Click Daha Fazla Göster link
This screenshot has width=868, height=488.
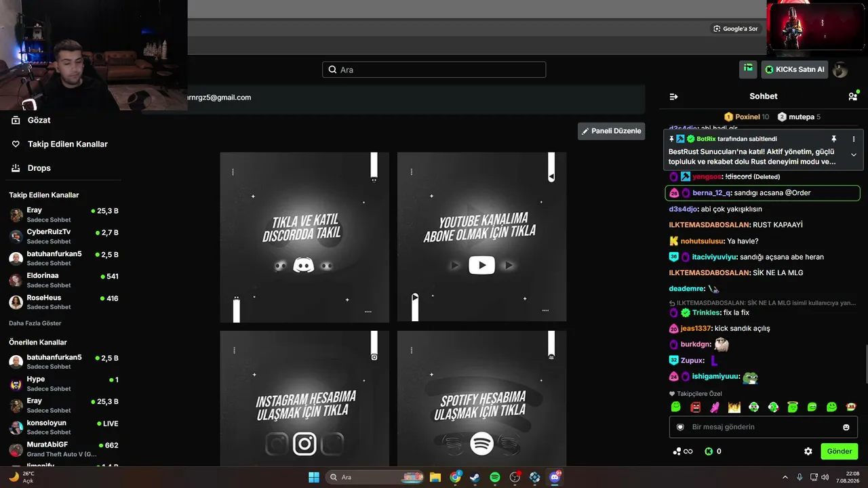coord(35,323)
